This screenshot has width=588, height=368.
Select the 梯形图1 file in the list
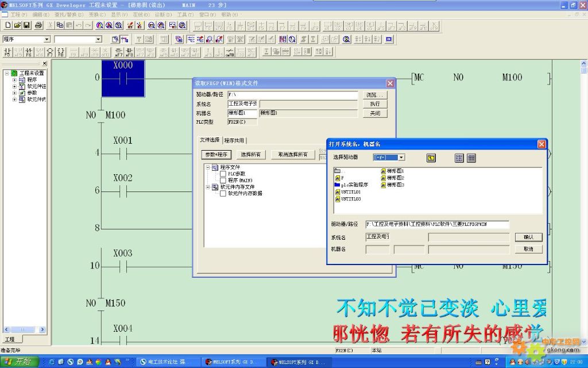pos(393,171)
